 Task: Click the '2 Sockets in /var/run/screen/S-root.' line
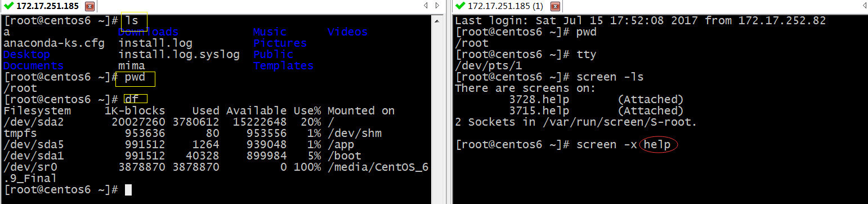click(x=576, y=122)
